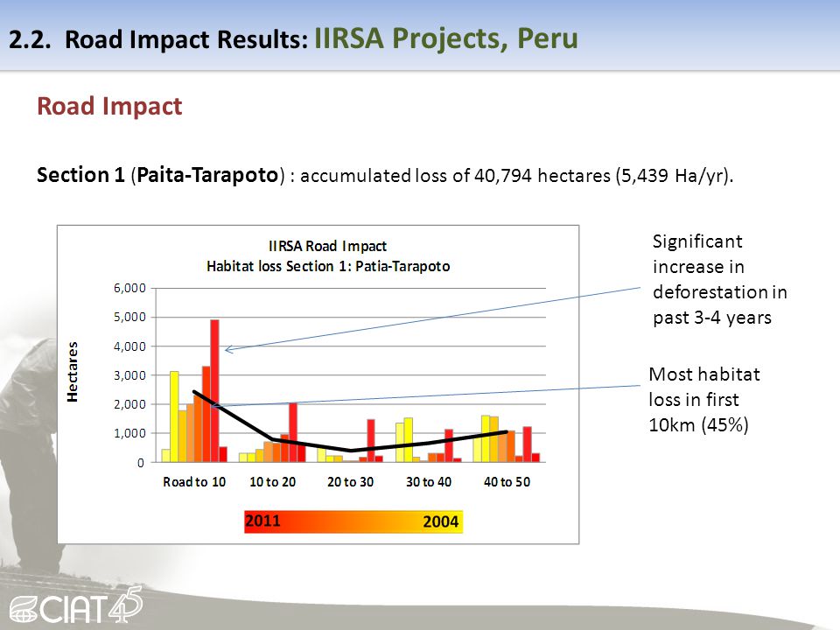The image size is (840, 630).
Task: Click the bold "Section 1" text
Action: point(80,175)
